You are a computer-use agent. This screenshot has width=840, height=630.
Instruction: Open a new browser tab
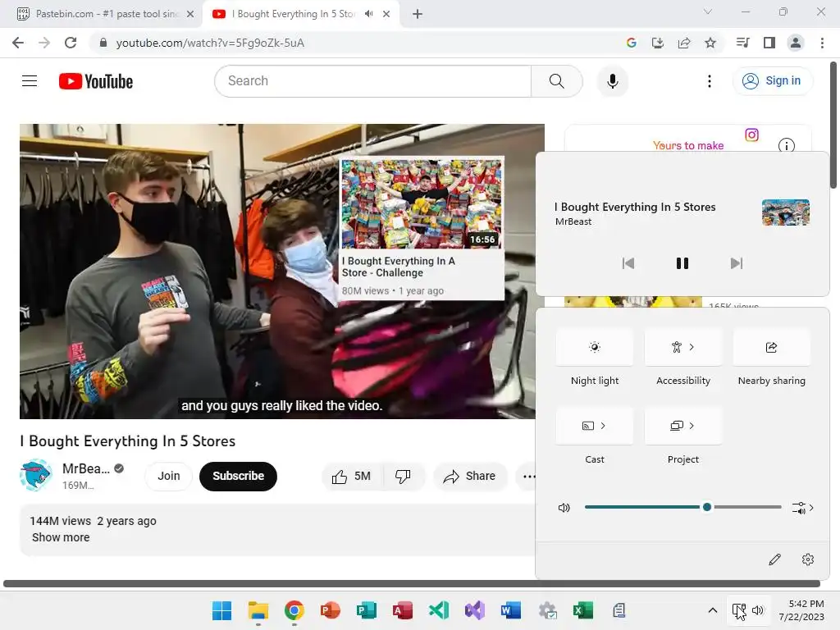[x=418, y=14]
